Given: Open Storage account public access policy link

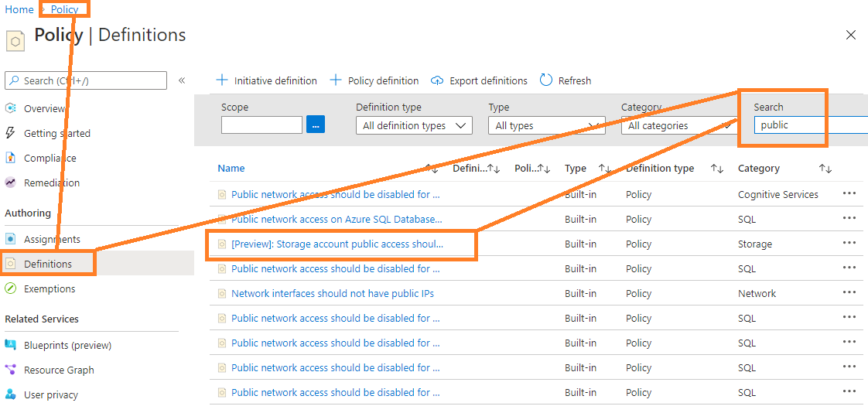Looking at the screenshot, I should [x=337, y=244].
